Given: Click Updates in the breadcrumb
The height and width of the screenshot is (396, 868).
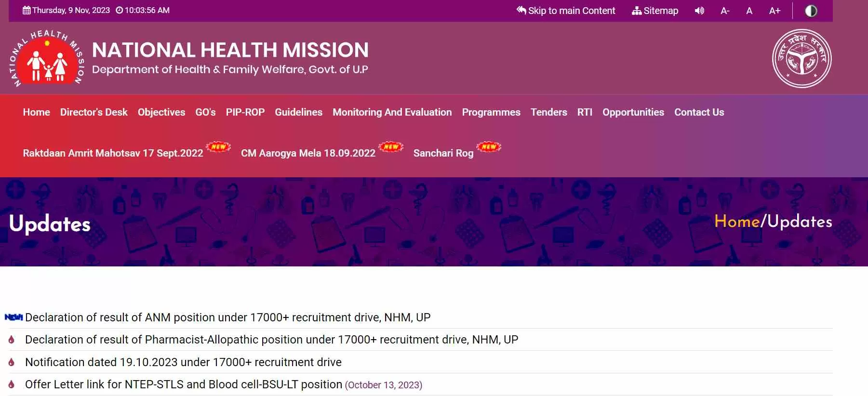Looking at the screenshot, I should 800,222.
